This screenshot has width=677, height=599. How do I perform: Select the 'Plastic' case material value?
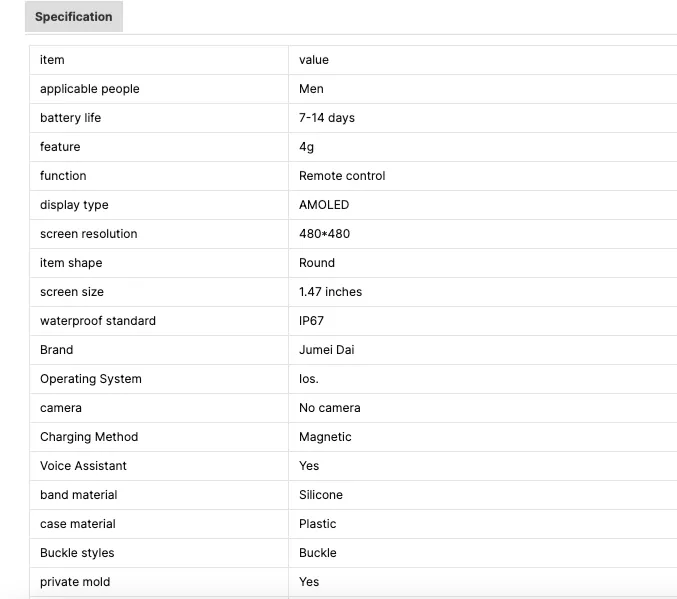click(x=318, y=524)
